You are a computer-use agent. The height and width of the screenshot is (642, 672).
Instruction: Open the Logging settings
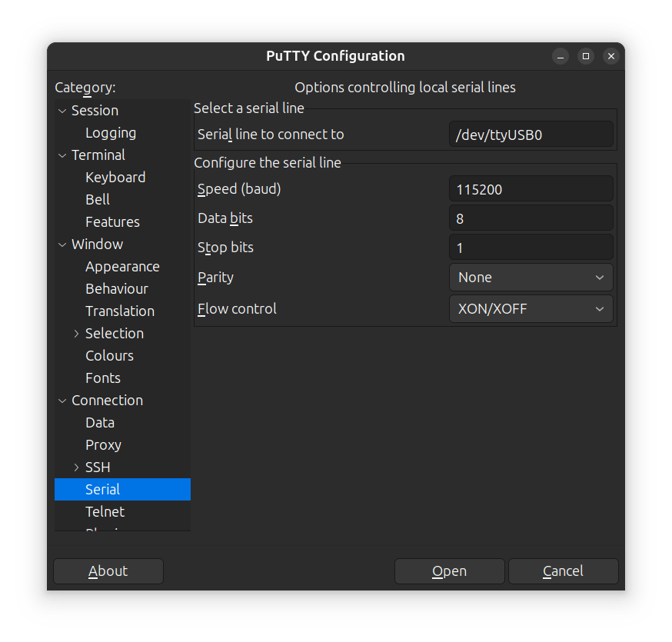[x=111, y=133]
